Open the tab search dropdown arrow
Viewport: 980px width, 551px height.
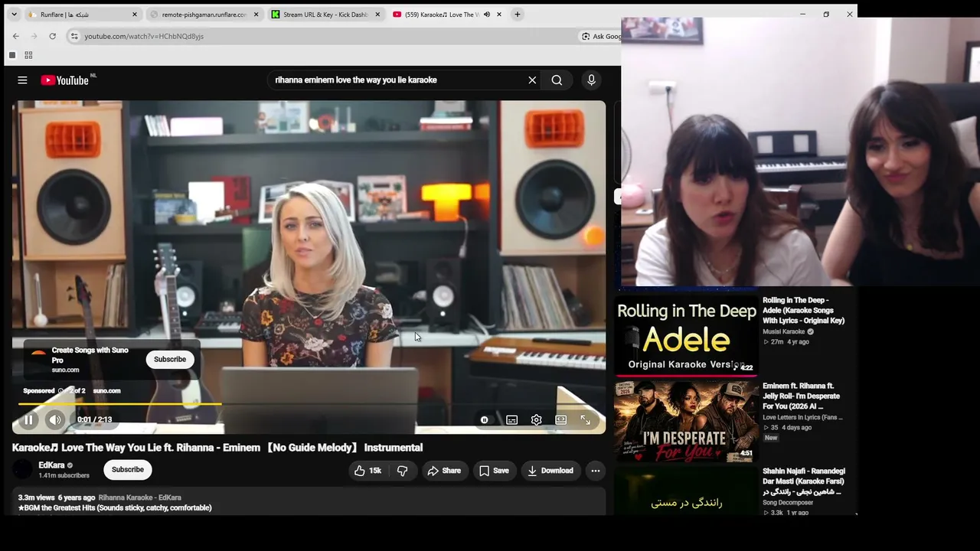click(14, 15)
